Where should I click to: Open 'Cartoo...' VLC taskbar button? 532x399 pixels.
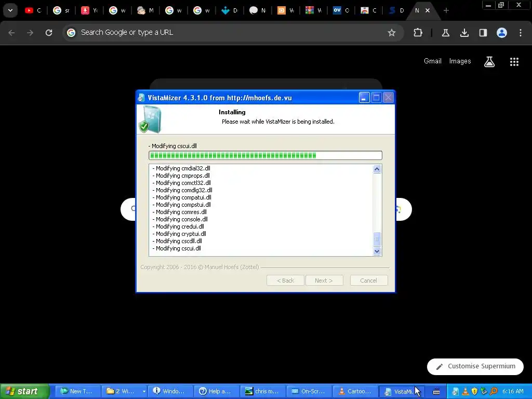355,391
